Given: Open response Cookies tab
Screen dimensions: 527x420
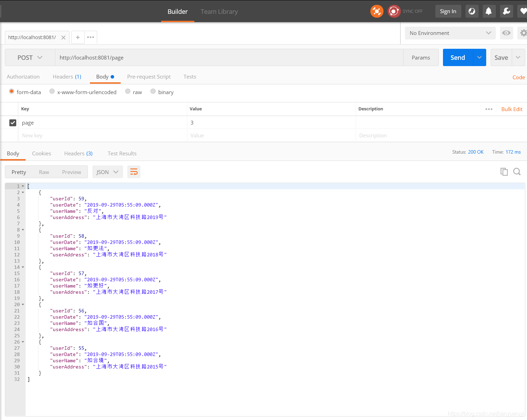Looking at the screenshot, I should coord(41,153).
